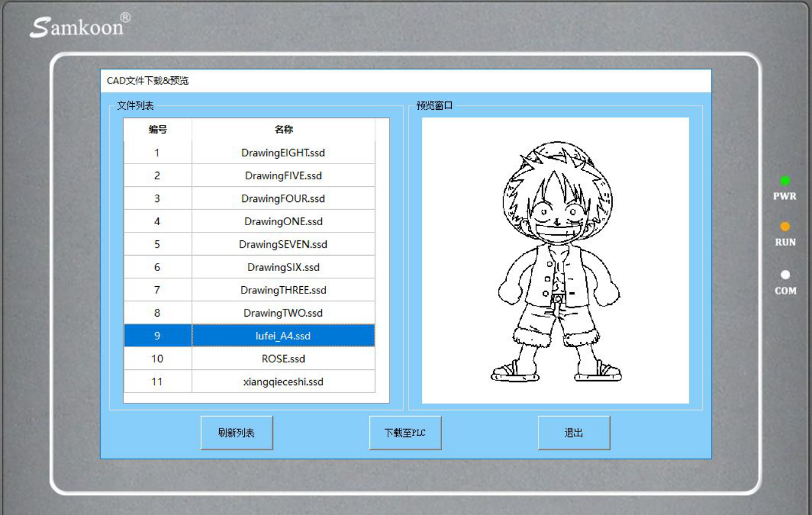Click the 退出 exit button
812x515 pixels.
tap(575, 432)
